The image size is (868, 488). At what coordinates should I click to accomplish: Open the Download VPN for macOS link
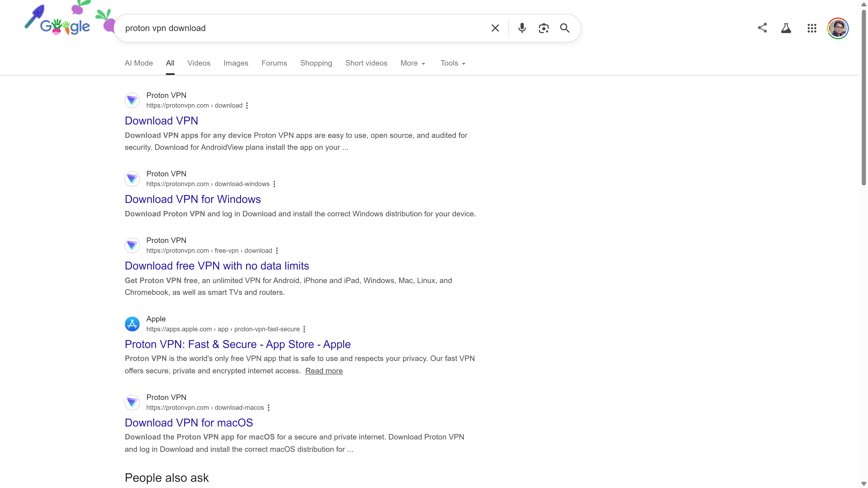(189, 423)
